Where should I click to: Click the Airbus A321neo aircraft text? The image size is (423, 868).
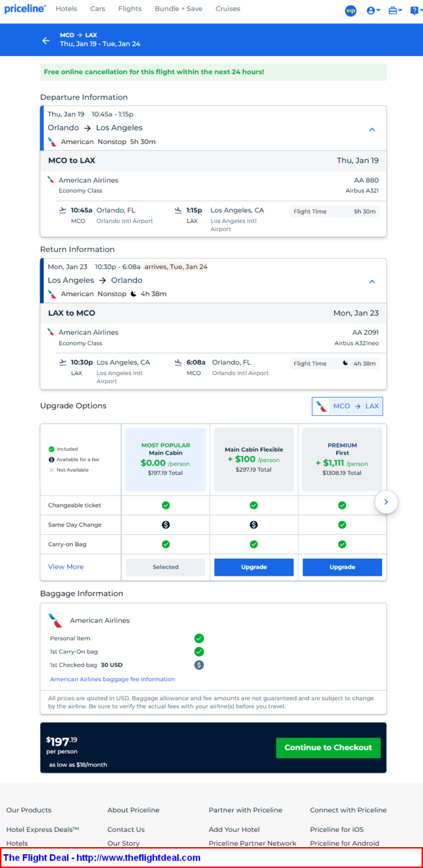(x=357, y=343)
